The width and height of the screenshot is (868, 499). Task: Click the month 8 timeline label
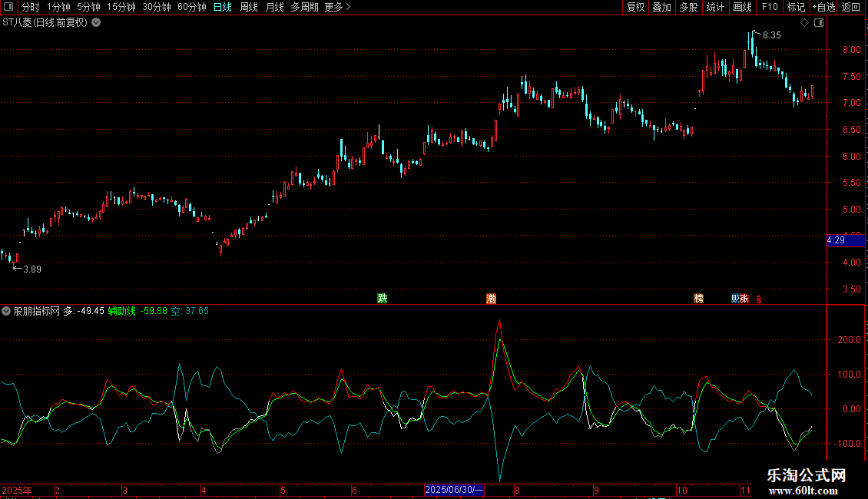pyautogui.click(x=517, y=490)
